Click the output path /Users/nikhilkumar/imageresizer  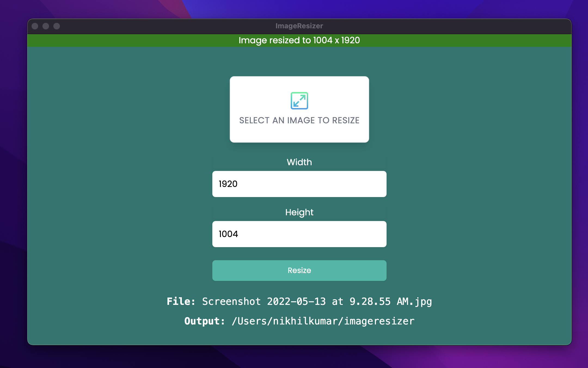(323, 321)
